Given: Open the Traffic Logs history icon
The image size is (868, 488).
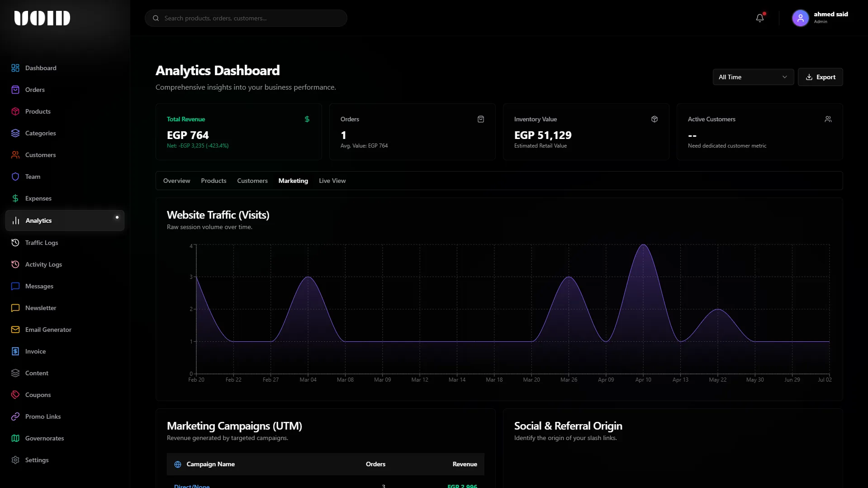Looking at the screenshot, I should (15, 243).
